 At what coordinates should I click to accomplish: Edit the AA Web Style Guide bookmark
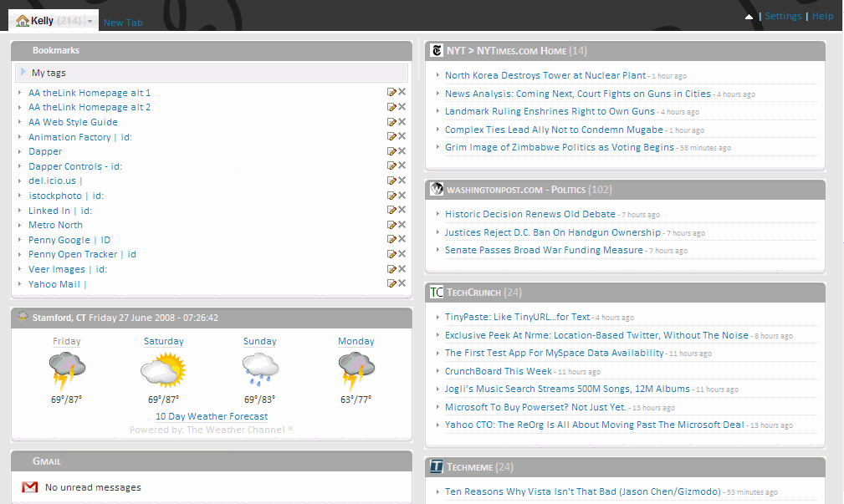(x=391, y=122)
